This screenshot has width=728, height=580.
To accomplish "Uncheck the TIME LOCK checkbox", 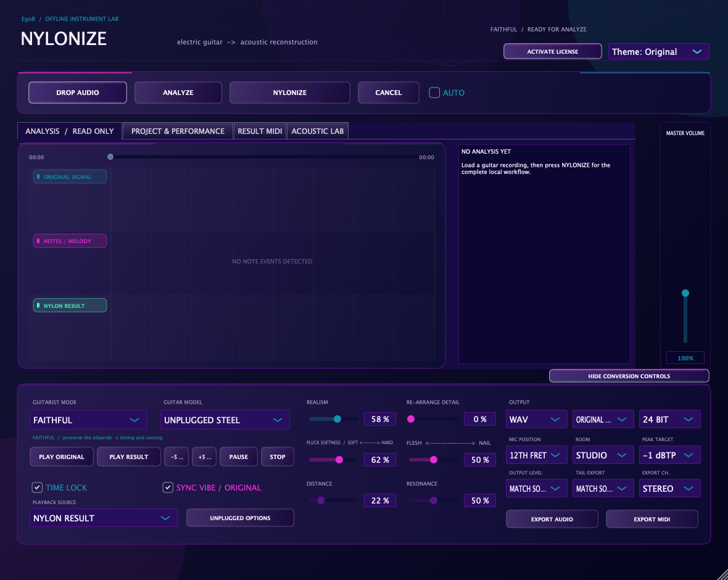I will (x=37, y=487).
